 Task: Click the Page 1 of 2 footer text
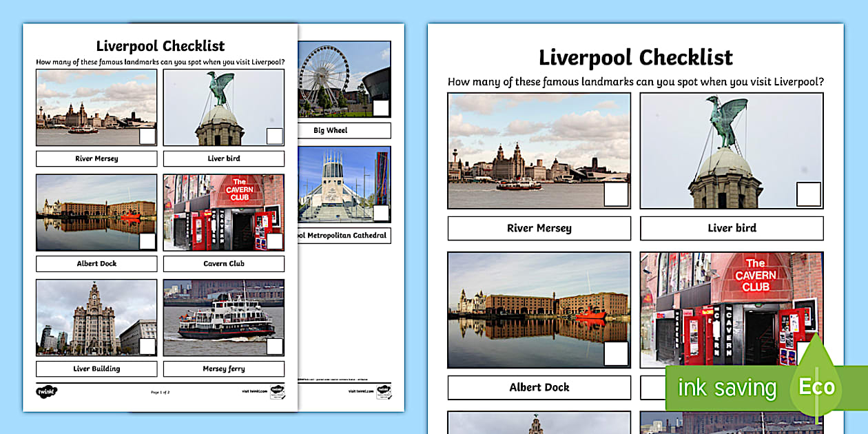[160, 391]
